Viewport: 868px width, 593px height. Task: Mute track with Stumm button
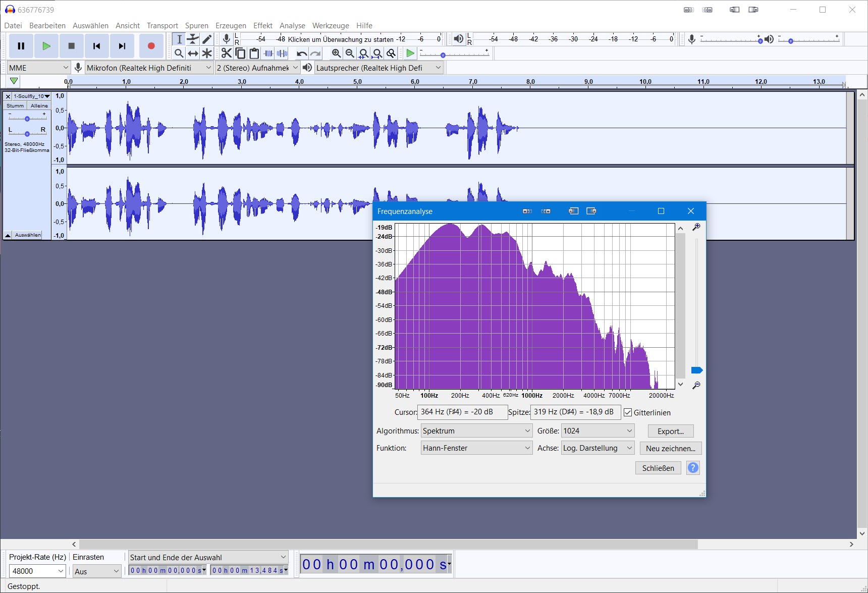(x=15, y=106)
